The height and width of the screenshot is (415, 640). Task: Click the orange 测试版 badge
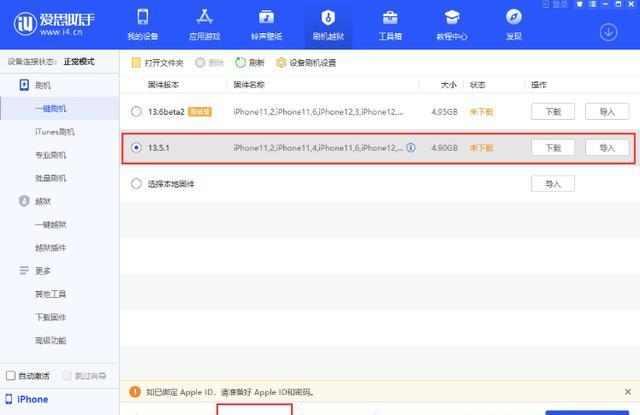click(x=200, y=112)
